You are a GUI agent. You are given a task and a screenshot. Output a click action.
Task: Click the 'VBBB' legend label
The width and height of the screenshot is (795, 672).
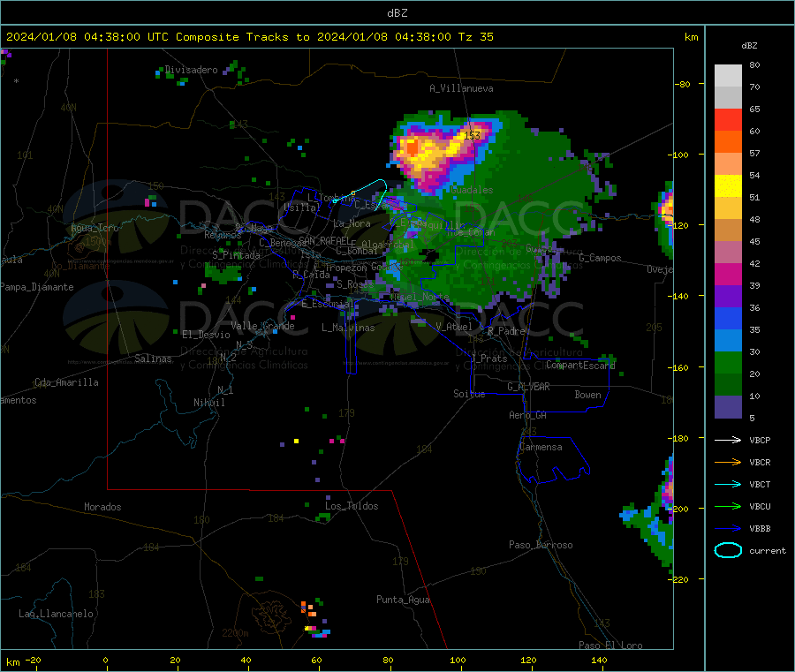(x=760, y=529)
